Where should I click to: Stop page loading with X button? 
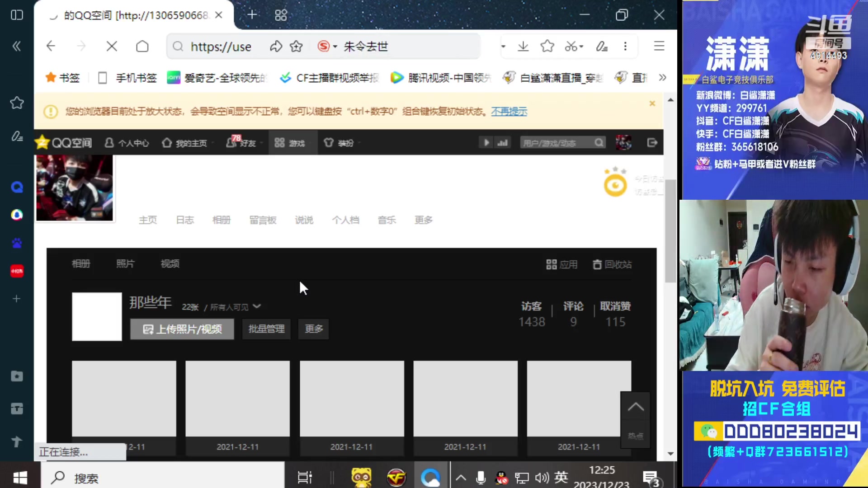point(112,46)
